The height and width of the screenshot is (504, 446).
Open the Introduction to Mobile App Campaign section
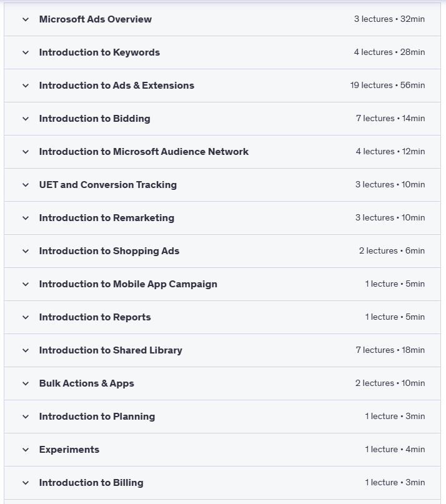128,284
